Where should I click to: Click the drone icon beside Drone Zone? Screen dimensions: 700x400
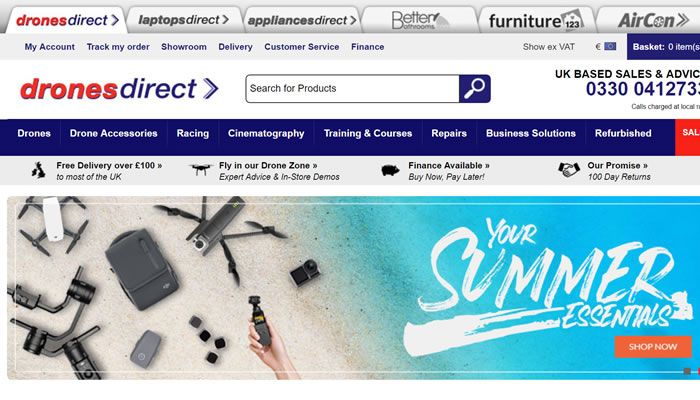(201, 170)
